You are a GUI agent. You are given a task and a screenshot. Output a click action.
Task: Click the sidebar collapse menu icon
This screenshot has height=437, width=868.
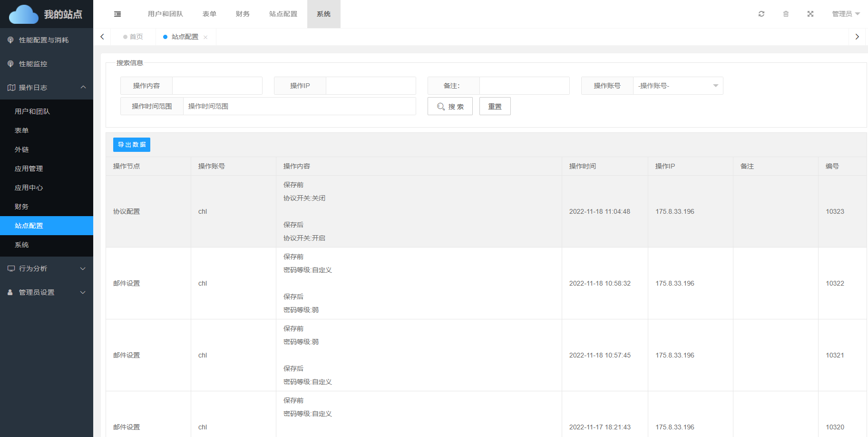point(117,14)
